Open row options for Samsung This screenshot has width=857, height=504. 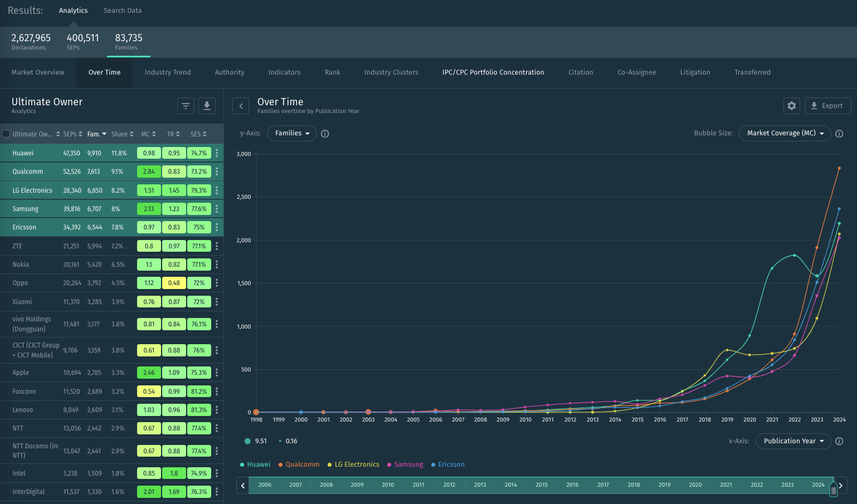[217, 209]
